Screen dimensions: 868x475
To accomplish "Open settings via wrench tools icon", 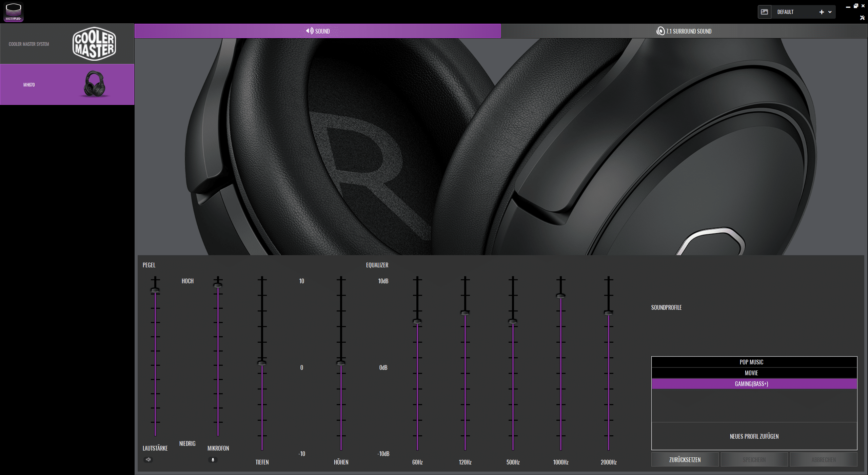I will click(x=862, y=18).
